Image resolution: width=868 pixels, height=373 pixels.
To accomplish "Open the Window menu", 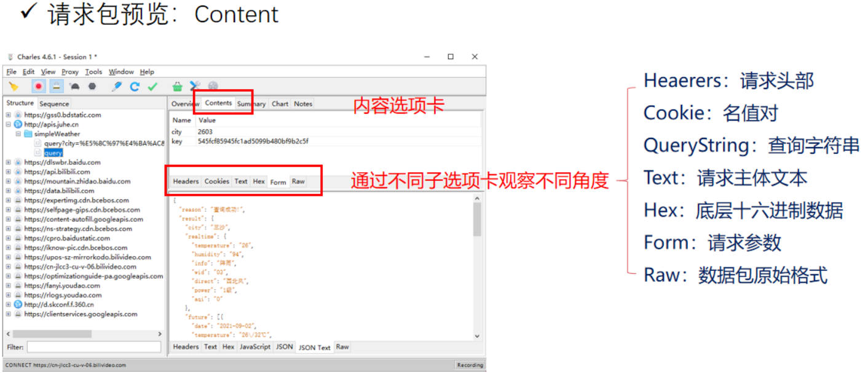I will (121, 72).
